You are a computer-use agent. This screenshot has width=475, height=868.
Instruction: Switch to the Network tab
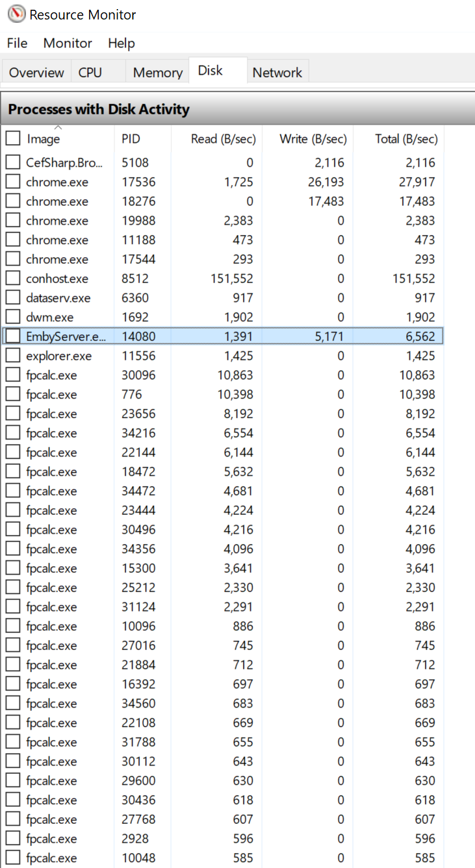(277, 73)
